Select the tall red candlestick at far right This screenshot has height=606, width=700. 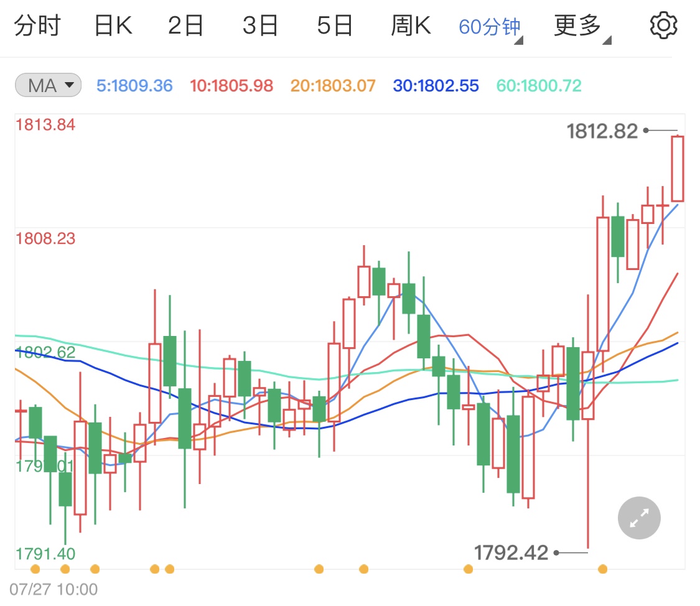[678, 168]
